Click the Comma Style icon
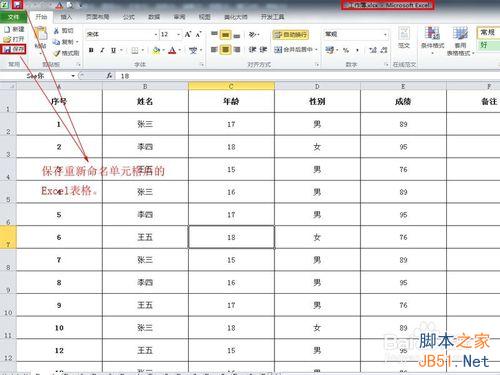Viewport: 500px width, 375px height. click(x=357, y=50)
